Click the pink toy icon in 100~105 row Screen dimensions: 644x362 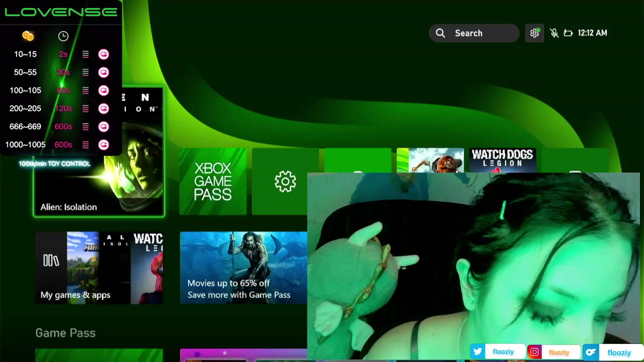point(104,90)
